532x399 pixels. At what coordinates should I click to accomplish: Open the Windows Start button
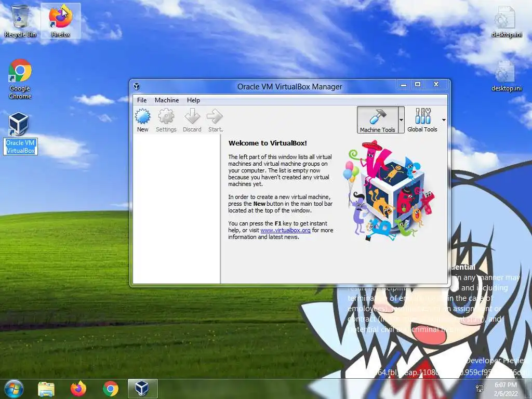(14, 389)
